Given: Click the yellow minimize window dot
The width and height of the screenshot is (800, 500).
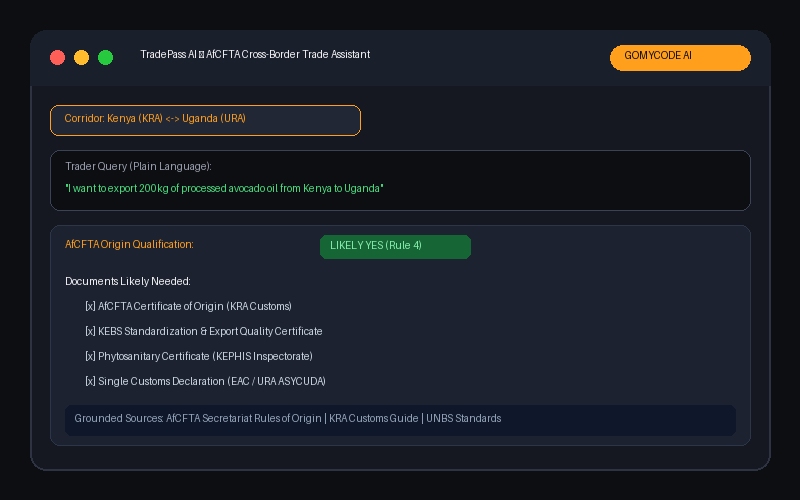Looking at the screenshot, I should click(x=82, y=58).
